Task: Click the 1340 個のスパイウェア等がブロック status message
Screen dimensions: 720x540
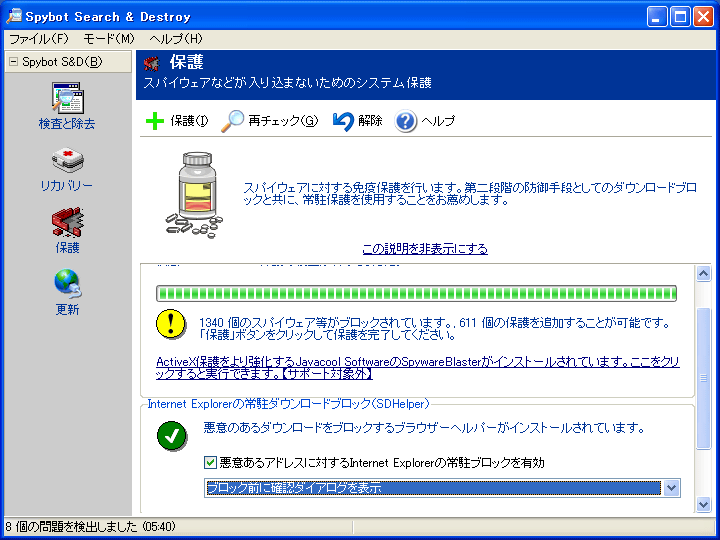Action: 434,329
